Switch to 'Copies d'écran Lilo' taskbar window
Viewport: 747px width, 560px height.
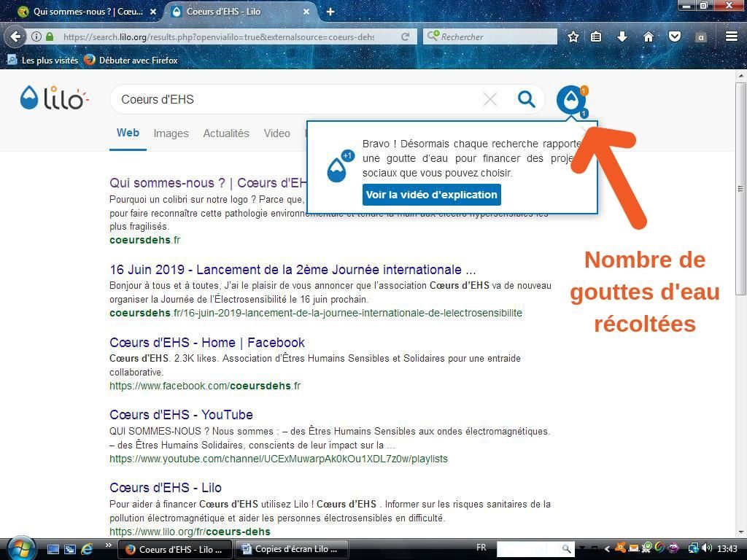292,549
